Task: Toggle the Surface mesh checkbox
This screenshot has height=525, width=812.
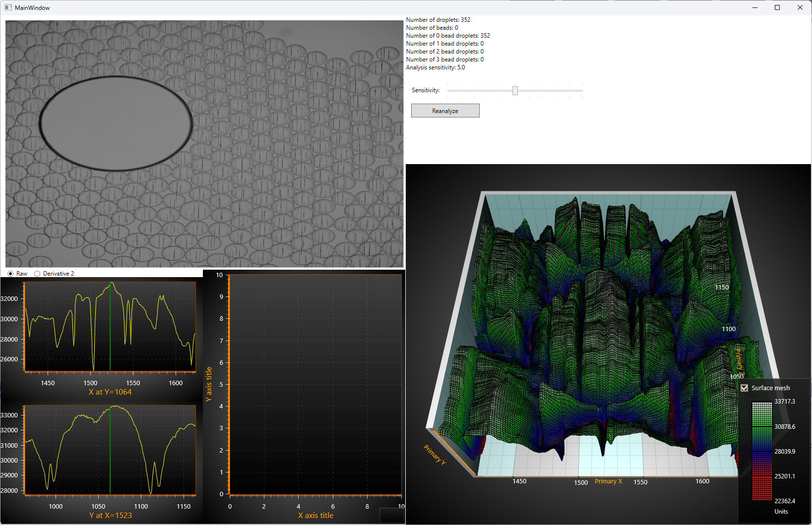Action: click(744, 388)
